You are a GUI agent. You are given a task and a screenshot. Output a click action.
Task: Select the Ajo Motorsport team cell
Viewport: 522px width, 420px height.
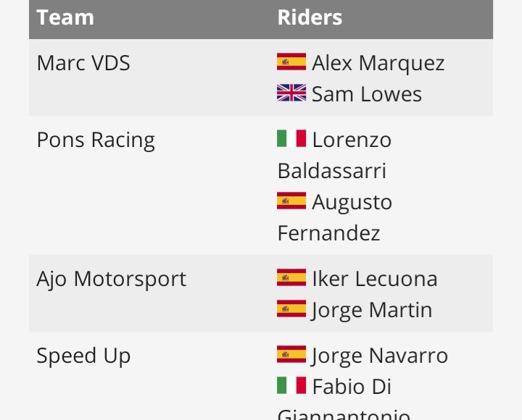pos(112,279)
